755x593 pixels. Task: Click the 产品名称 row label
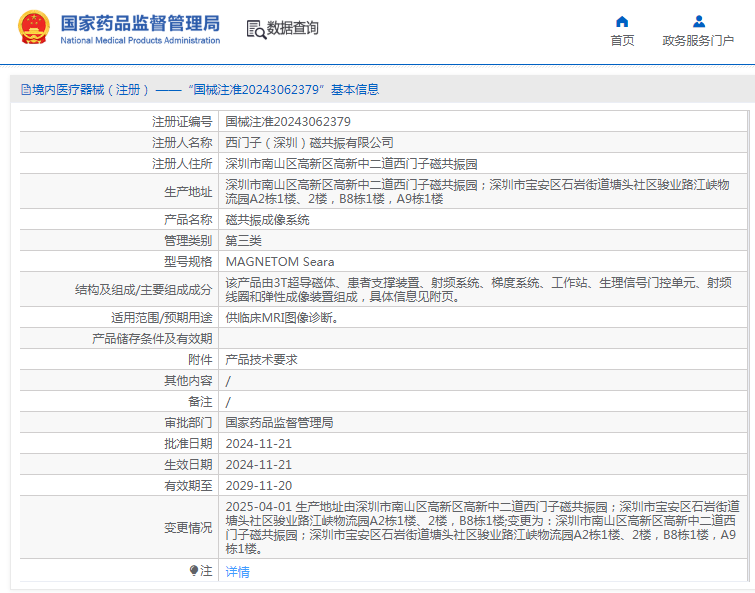pyautogui.click(x=188, y=220)
